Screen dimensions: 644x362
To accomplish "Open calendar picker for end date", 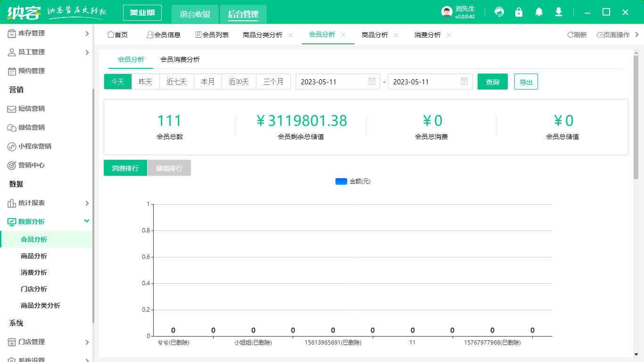I will coord(464,82).
